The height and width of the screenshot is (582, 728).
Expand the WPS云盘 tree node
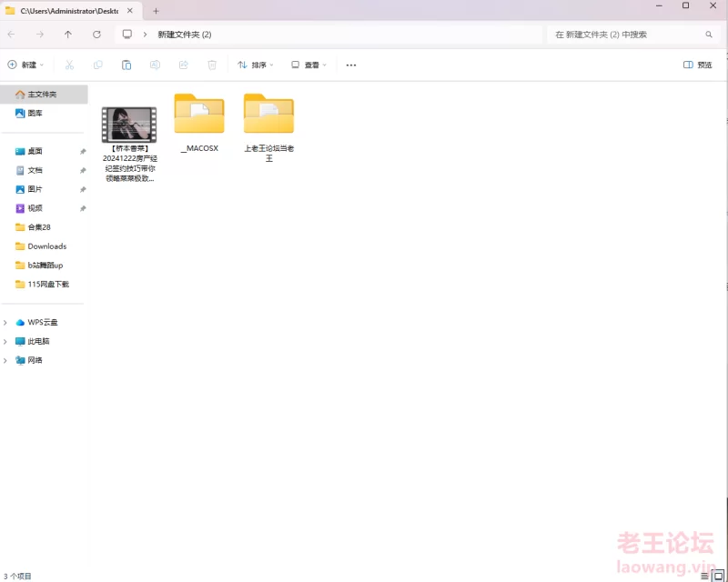coord(5,323)
